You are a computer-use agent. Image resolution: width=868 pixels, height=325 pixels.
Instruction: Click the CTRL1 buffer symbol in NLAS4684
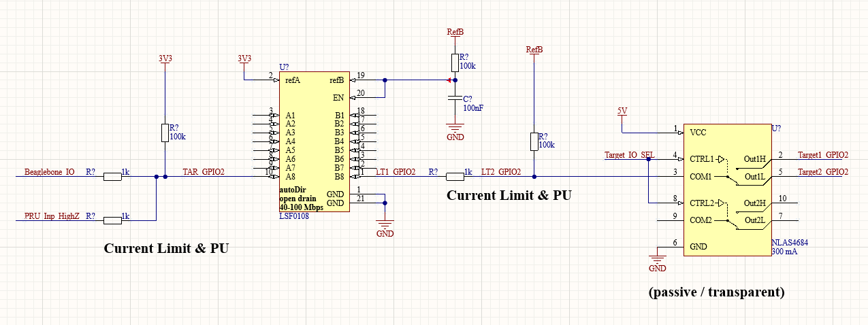722,158
